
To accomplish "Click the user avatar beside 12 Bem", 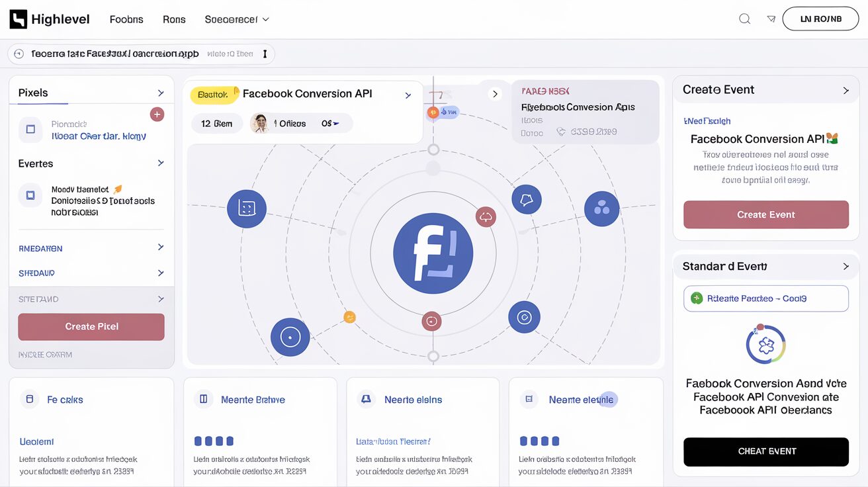I will coord(259,123).
